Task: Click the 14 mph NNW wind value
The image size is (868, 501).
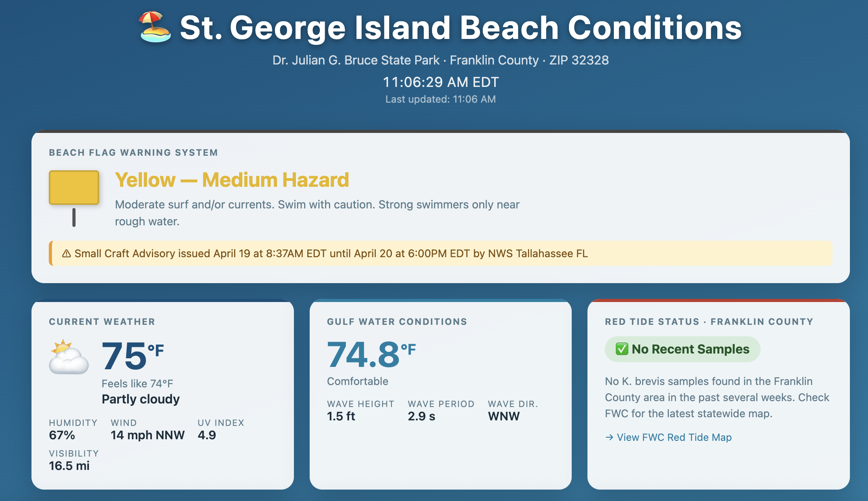Action: point(148,435)
